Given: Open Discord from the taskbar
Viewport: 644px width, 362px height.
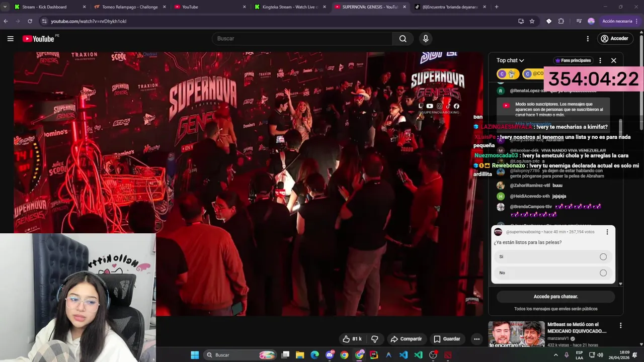Looking at the screenshot, I should (330, 355).
